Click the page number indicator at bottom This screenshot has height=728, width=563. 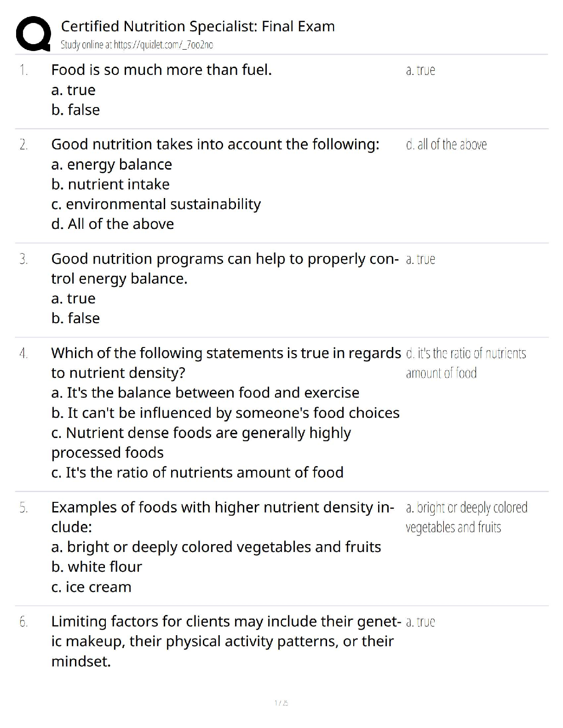coord(281,703)
